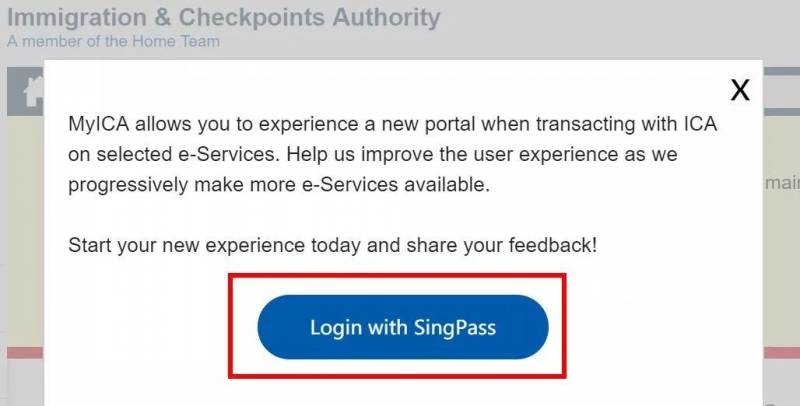Click the 'Start your new experience today' line
The width and height of the screenshot is (800, 406).
332,244
